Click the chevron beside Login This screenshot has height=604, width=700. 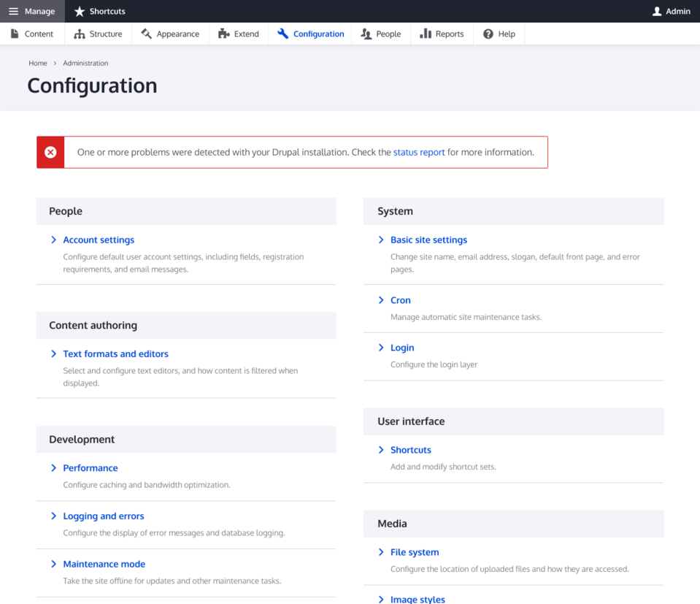point(381,348)
